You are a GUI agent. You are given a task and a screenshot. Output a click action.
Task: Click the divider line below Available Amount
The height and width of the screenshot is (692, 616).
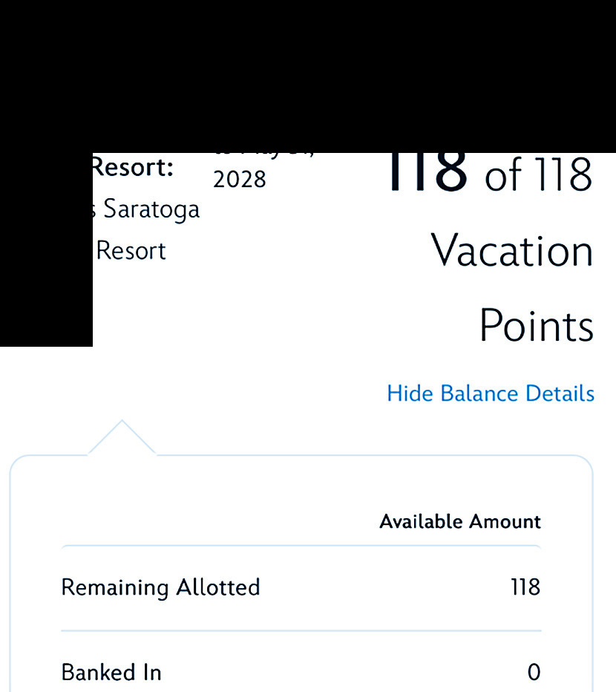point(301,546)
